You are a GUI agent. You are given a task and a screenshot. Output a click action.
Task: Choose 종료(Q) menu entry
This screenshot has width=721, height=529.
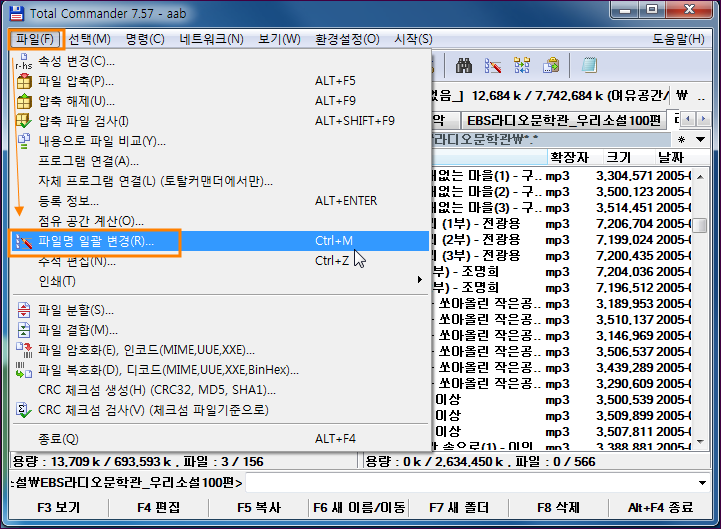tap(220, 439)
